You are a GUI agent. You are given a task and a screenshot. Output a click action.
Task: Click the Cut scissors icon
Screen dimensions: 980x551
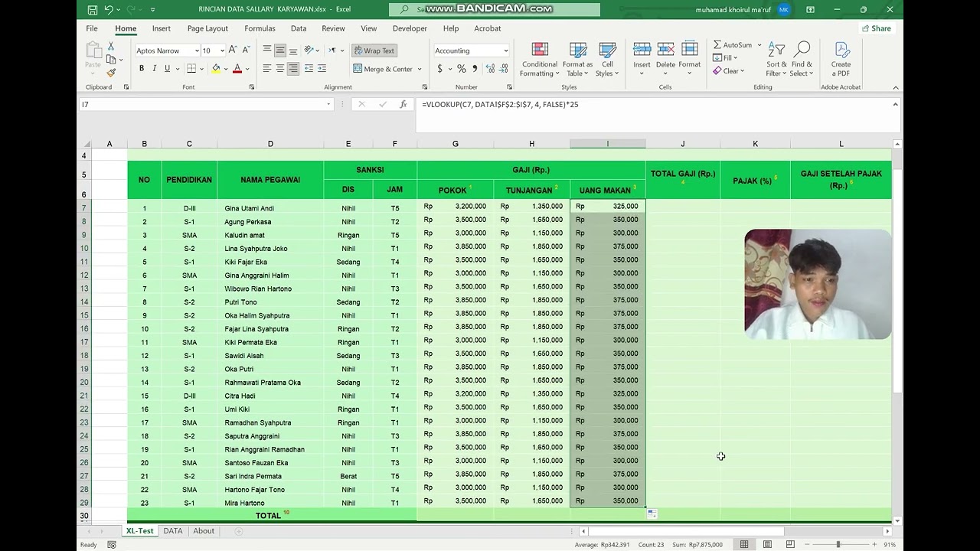point(111,46)
